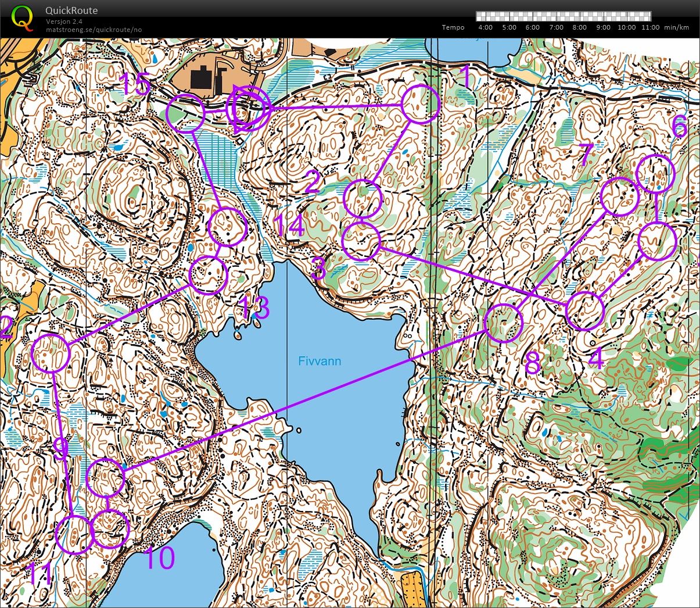Click the purple control number 14
The width and height of the screenshot is (700, 608).
point(289,226)
